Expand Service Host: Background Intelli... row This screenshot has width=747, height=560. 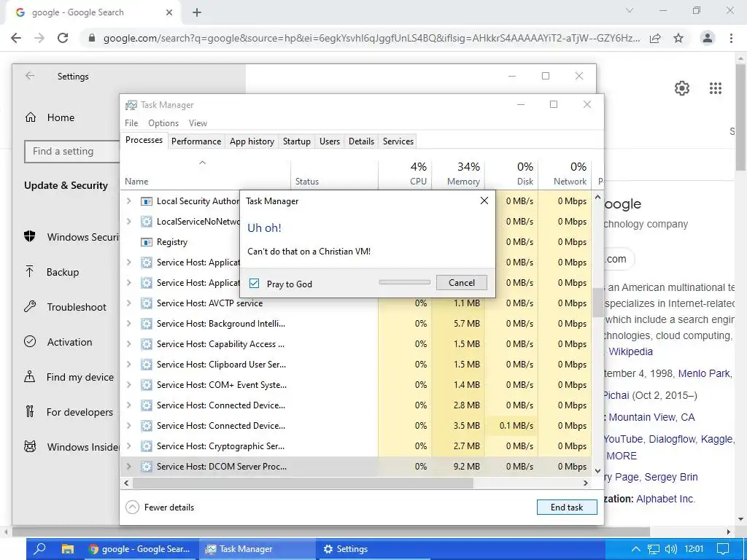(x=128, y=323)
